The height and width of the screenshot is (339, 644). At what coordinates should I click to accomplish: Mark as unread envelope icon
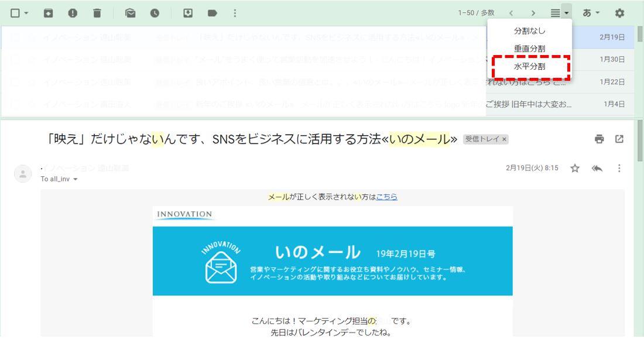click(x=130, y=13)
